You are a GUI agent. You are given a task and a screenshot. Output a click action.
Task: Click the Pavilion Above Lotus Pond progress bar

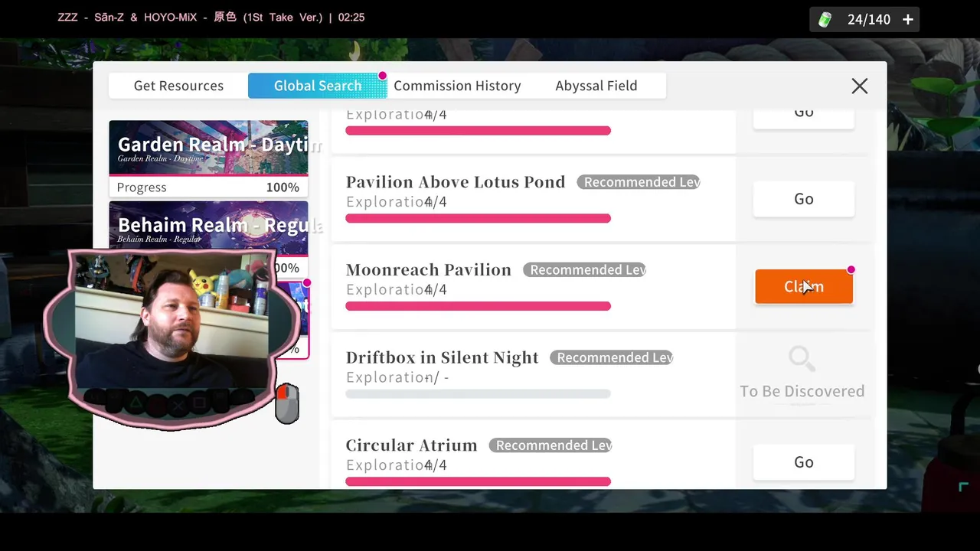[x=478, y=218]
